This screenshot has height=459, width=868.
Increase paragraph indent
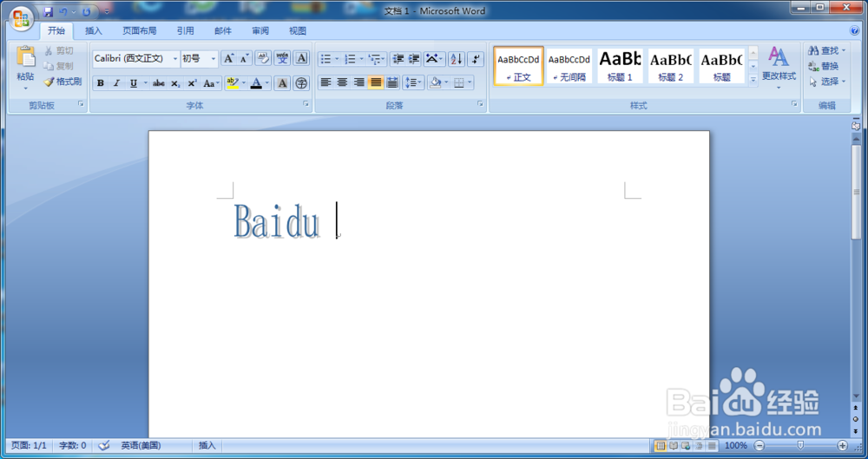pos(414,59)
